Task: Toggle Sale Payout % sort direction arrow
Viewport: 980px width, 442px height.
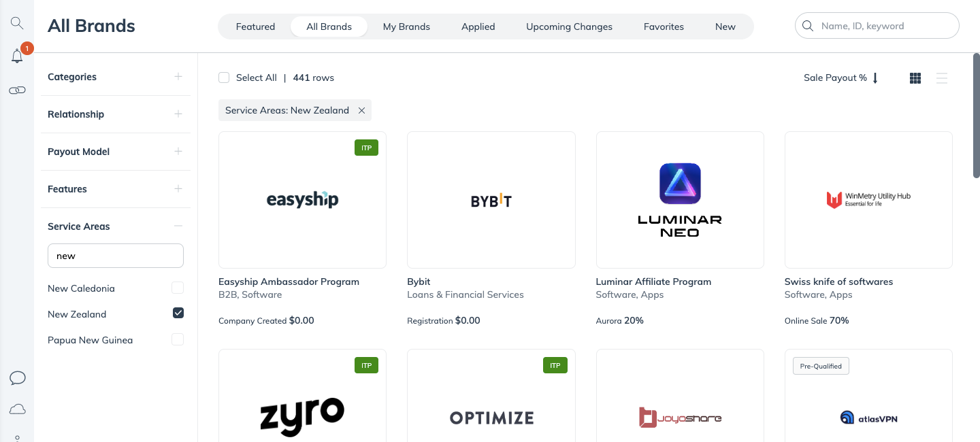Action: [875, 78]
